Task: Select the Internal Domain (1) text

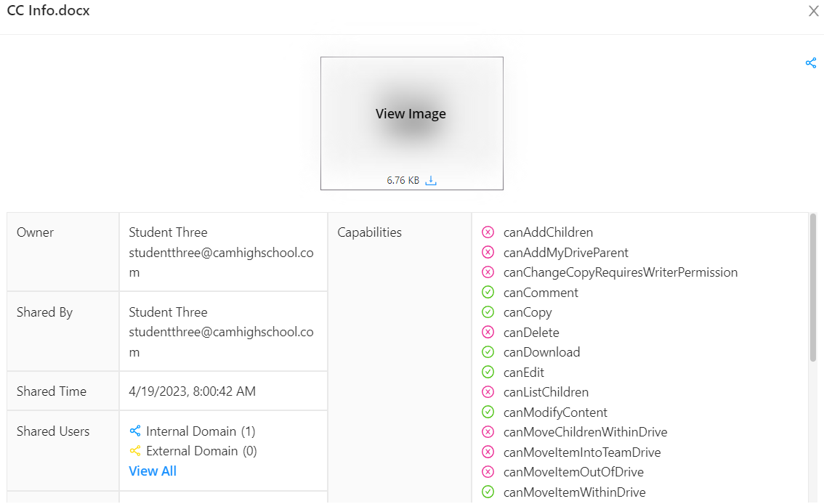Action: pyautogui.click(x=201, y=431)
